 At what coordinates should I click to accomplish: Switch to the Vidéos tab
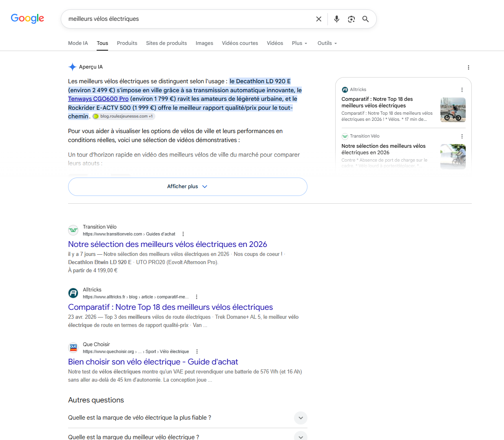click(275, 43)
